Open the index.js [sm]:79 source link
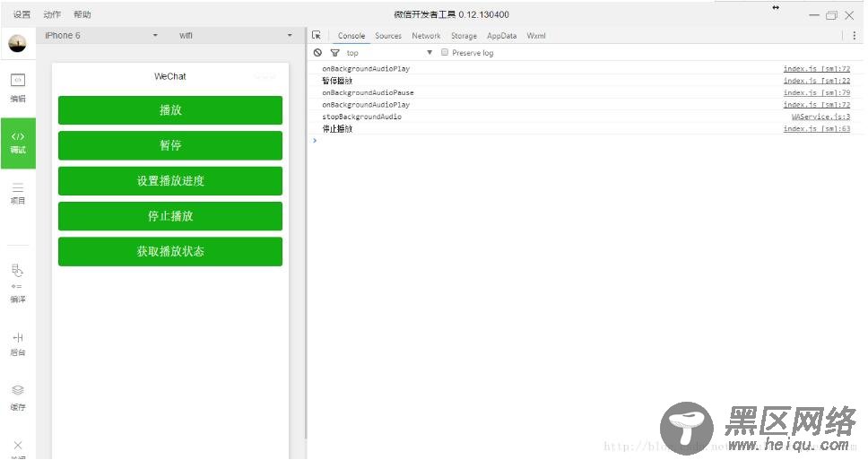 tap(817, 93)
